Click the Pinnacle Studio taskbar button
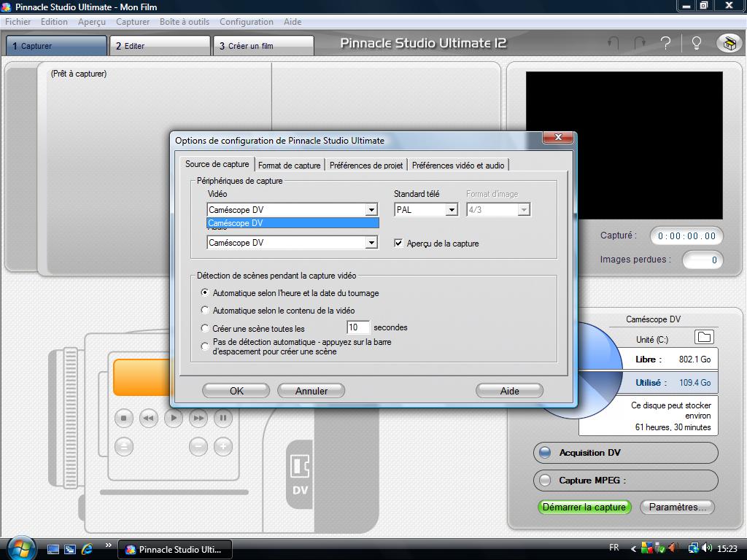The width and height of the screenshot is (747, 560). [x=175, y=550]
